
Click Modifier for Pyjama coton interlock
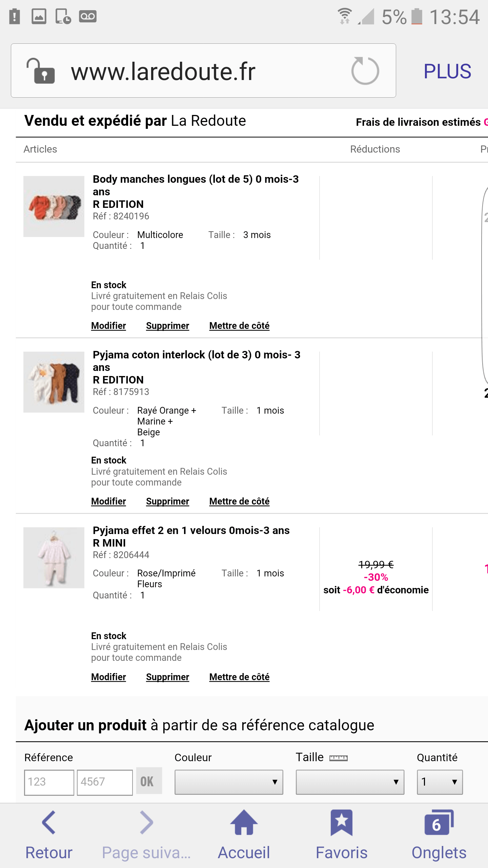108,501
